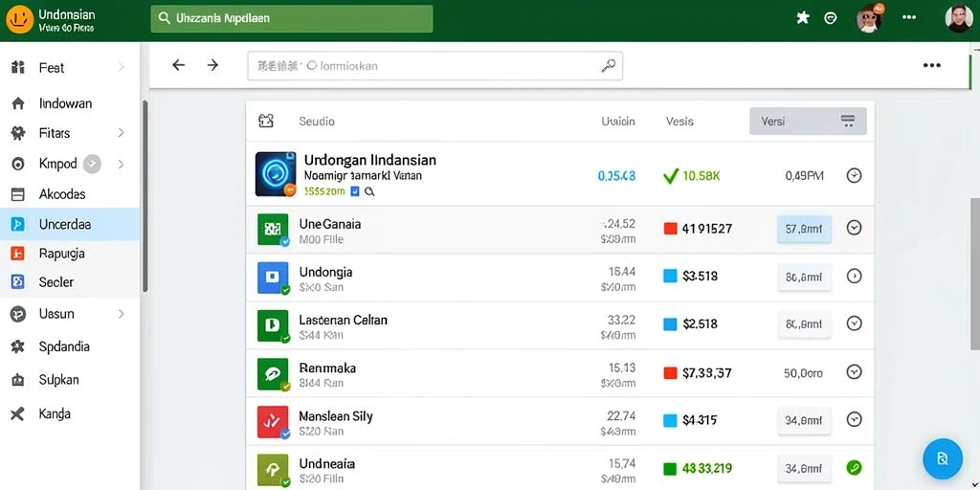Click the 57,8mf button on UneGanaia row

coord(804,229)
